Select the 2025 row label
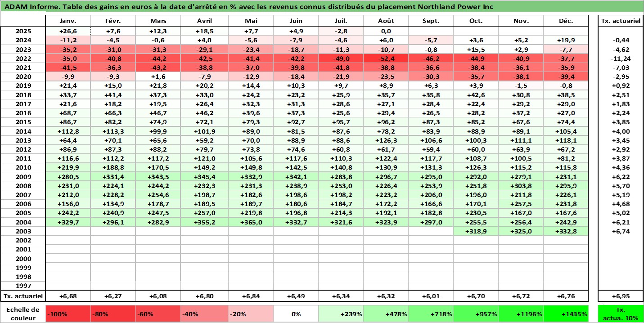644x323 pixels. pyautogui.click(x=23, y=31)
